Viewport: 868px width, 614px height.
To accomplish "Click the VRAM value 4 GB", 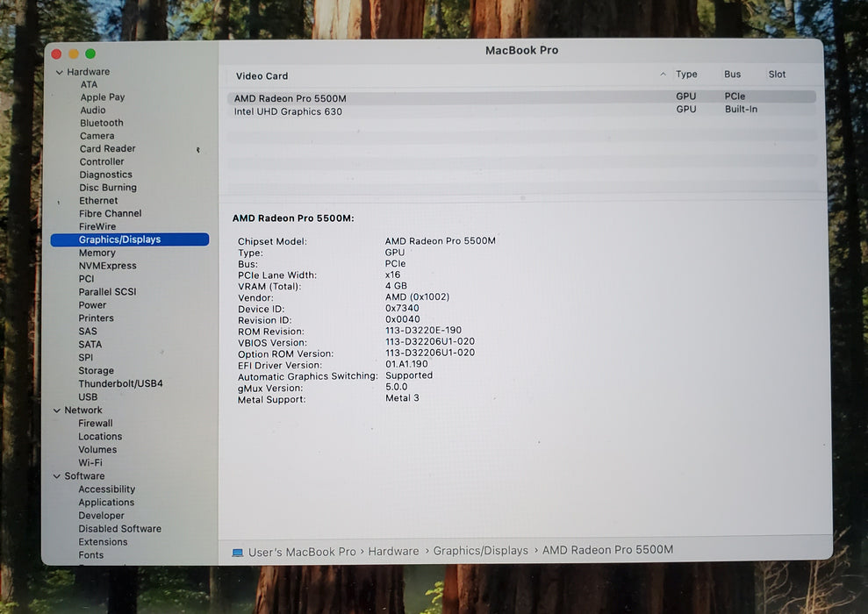I will [x=396, y=286].
